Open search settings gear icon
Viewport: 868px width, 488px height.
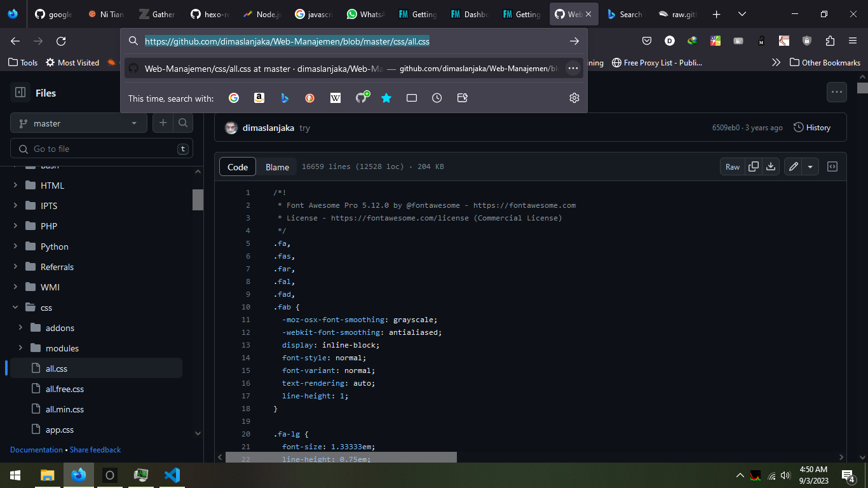click(x=574, y=98)
